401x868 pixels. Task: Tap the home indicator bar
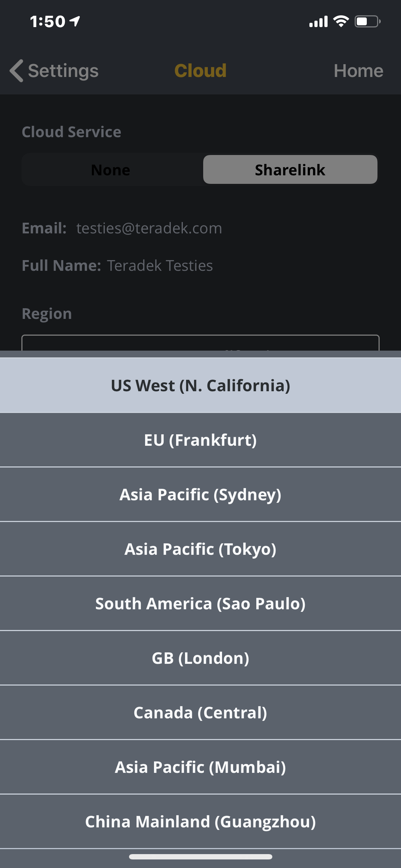coord(200,857)
